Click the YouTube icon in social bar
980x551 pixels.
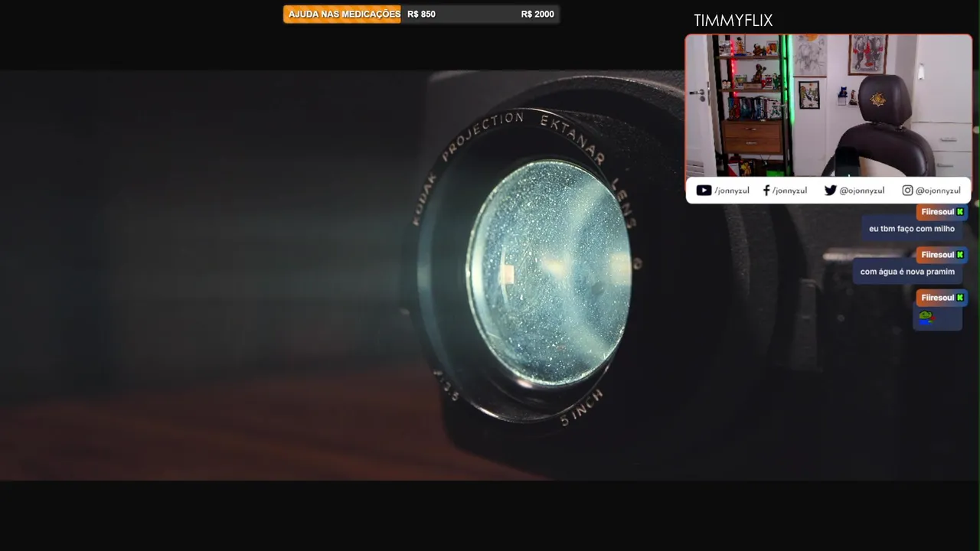(x=704, y=191)
